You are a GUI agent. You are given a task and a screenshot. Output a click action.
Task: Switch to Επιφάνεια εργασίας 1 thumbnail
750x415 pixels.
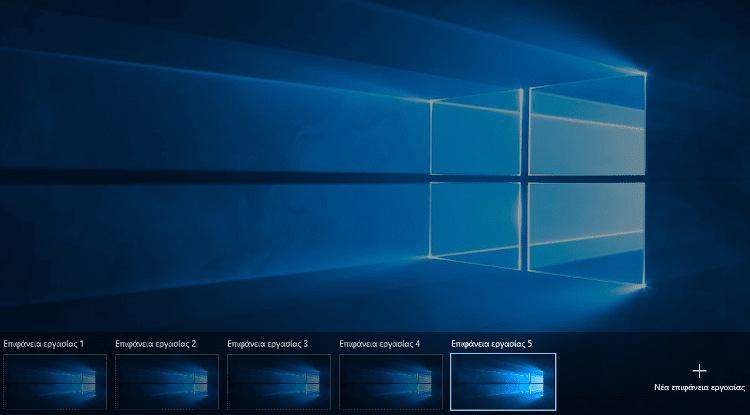click(54, 381)
